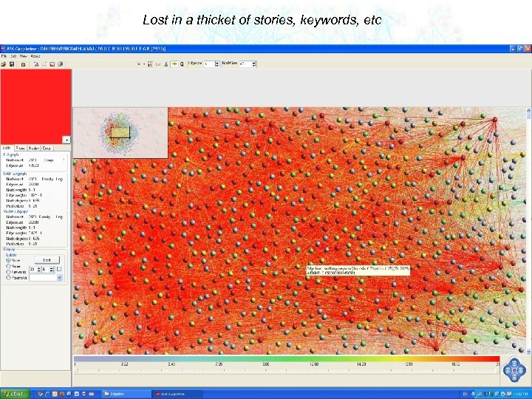Click the navigation pad down arrow
The image size is (532, 399).
(x=514, y=378)
